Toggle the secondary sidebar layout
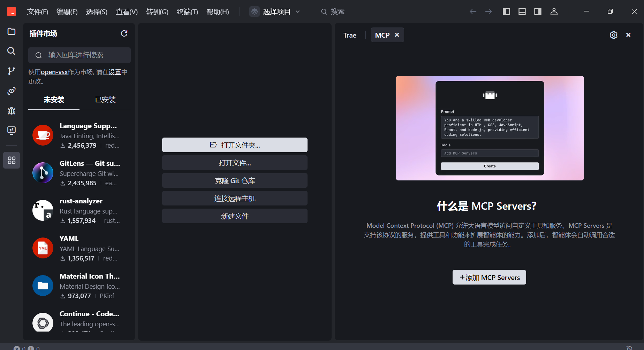644x350 pixels. (537, 11)
